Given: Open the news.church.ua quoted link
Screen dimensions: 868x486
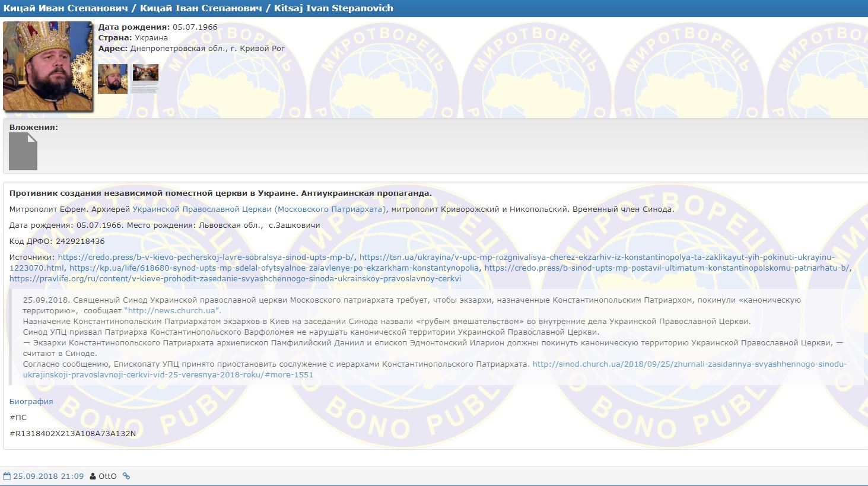Looking at the screenshot, I should [x=172, y=310].
